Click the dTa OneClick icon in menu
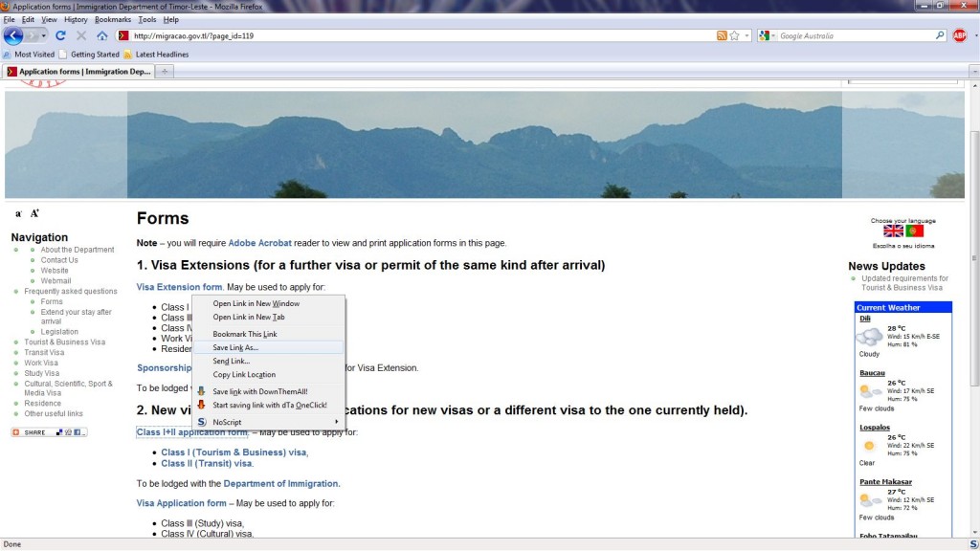 [201, 405]
